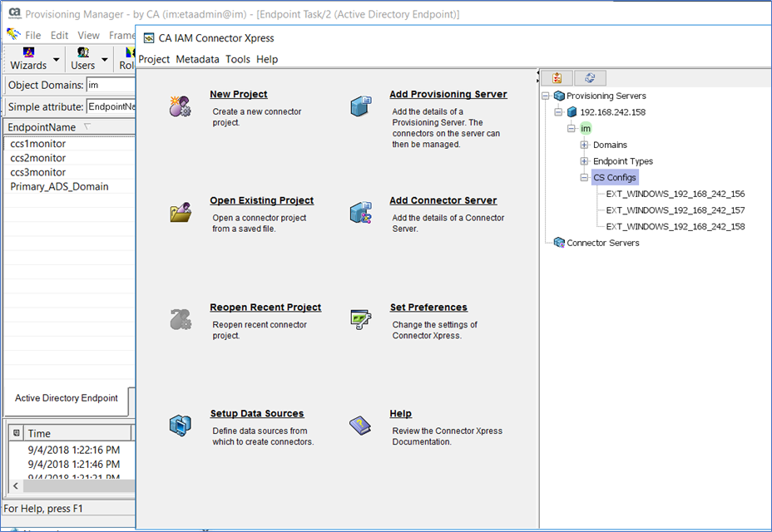Click the Simple attribute input field
Image resolution: width=772 pixels, height=532 pixels.
[111, 106]
